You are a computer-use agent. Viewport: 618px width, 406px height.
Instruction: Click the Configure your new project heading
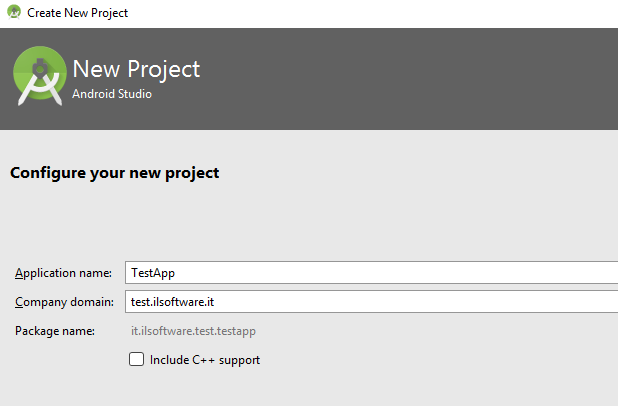pos(114,173)
